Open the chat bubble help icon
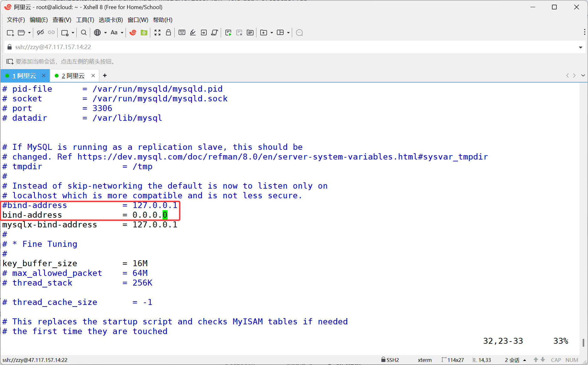588x365 pixels. (x=299, y=33)
